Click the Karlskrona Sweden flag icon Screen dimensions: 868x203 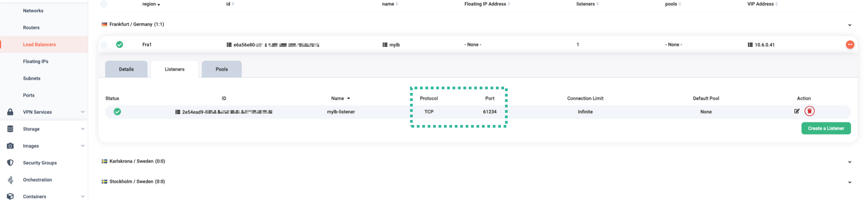point(104,161)
